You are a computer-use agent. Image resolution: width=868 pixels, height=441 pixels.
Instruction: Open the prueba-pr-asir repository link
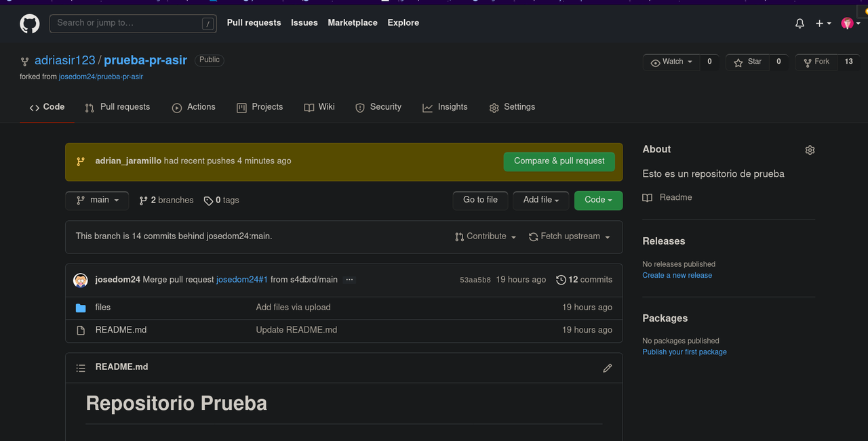[145, 60]
